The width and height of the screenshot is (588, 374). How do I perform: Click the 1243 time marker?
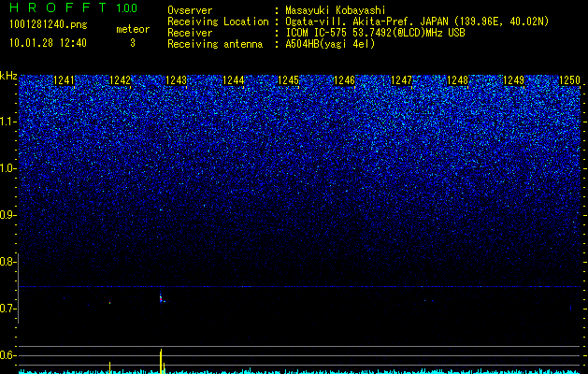[176, 80]
